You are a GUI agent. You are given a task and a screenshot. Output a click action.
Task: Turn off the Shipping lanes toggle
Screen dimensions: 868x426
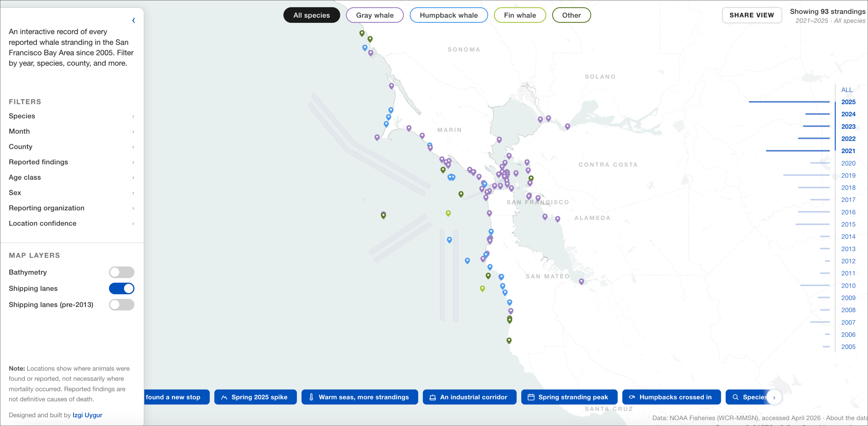121,288
